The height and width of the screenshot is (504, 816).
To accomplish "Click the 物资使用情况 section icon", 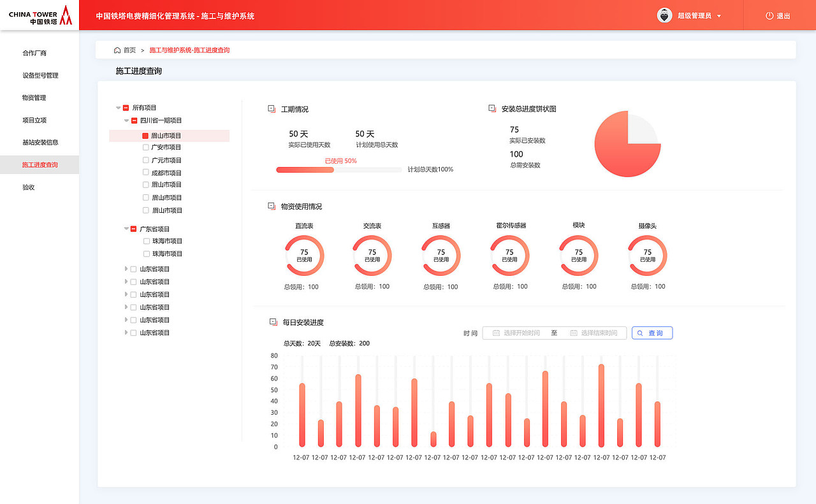I will pos(272,206).
